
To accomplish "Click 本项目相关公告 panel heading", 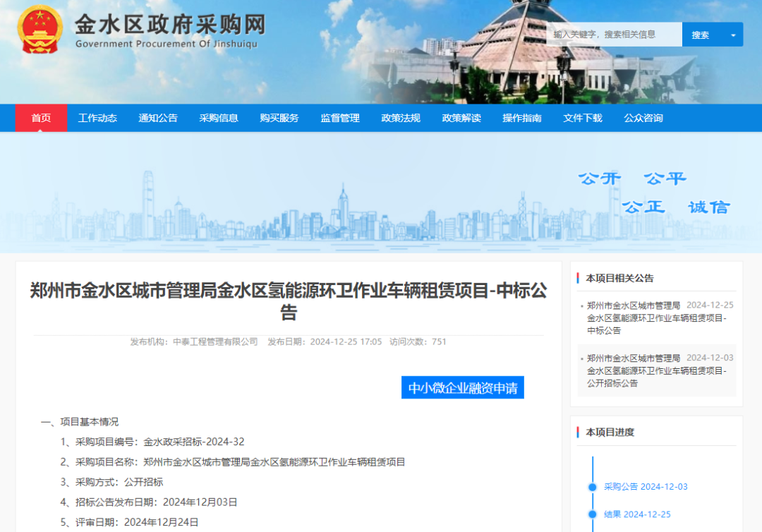I will tap(619, 279).
